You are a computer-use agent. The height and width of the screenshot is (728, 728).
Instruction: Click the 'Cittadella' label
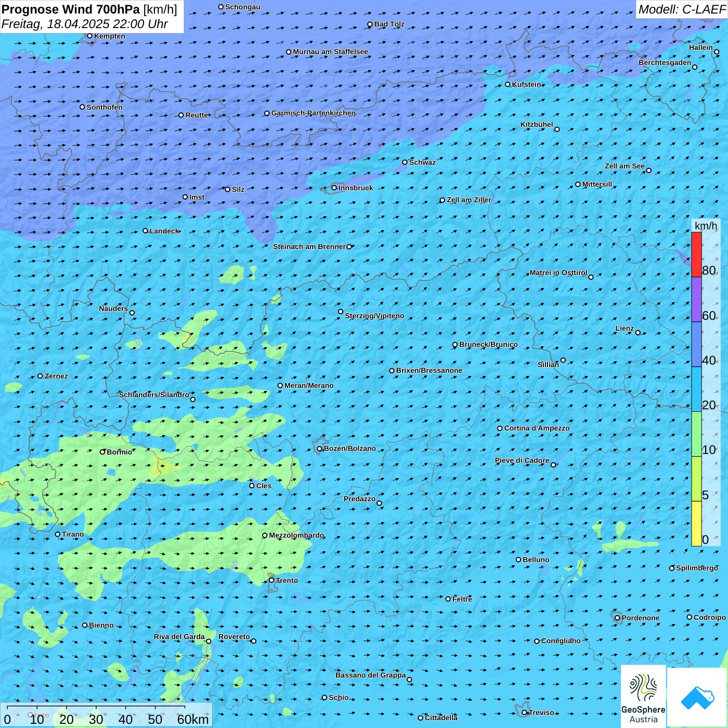point(441,718)
